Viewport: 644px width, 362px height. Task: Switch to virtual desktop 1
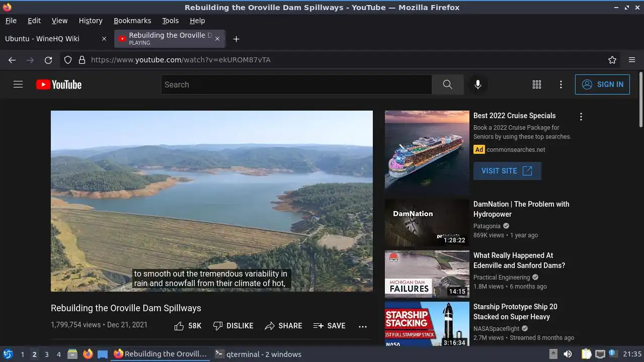(x=22, y=354)
